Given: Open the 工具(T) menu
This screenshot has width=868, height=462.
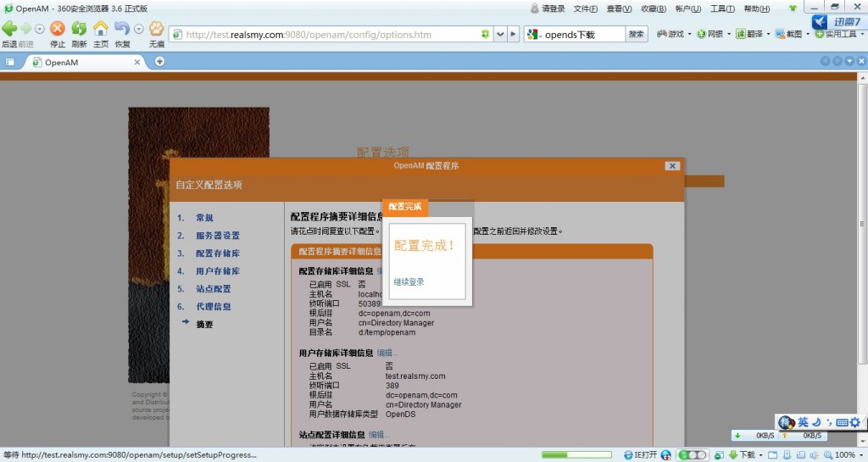Looking at the screenshot, I should [x=722, y=8].
